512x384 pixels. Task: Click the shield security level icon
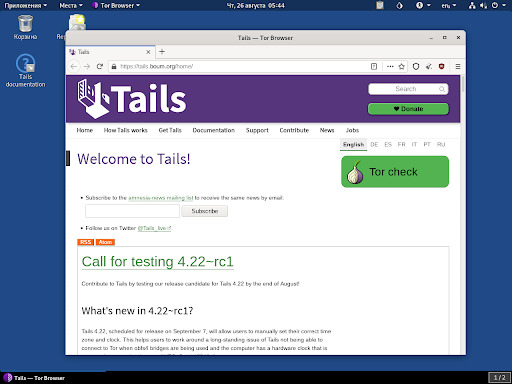click(x=416, y=66)
